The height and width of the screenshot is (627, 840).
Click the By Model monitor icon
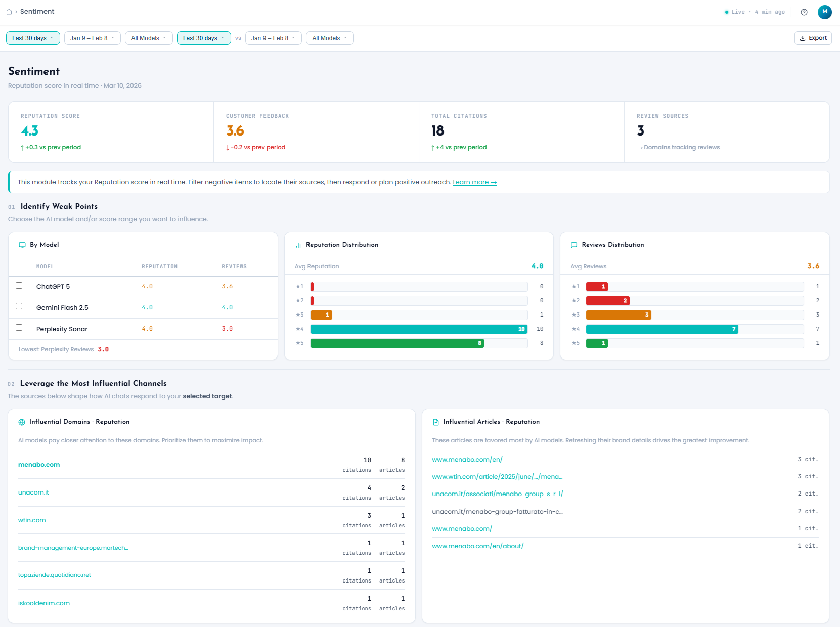[22, 245]
